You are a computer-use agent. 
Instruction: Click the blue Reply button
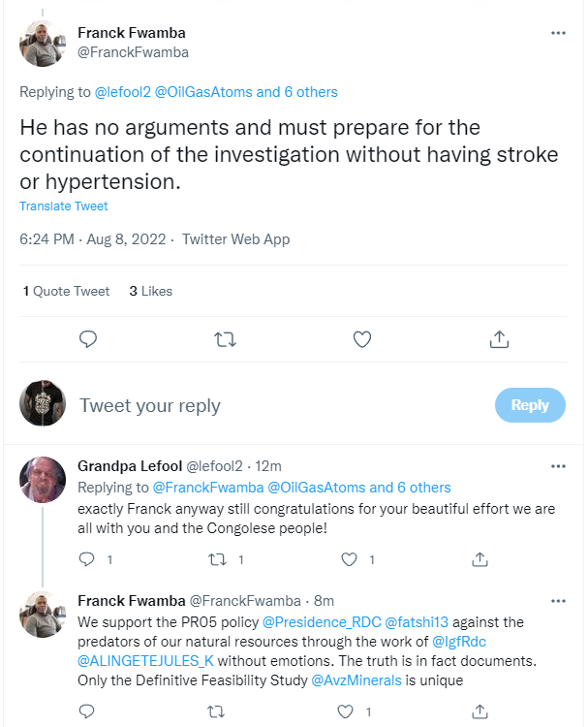(x=530, y=405)
